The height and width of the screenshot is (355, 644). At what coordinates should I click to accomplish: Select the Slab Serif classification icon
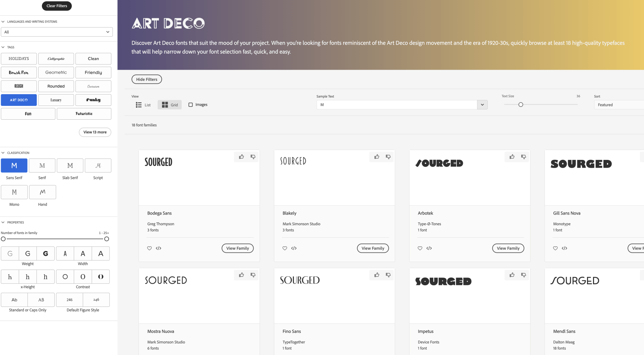tap(70, 166)
